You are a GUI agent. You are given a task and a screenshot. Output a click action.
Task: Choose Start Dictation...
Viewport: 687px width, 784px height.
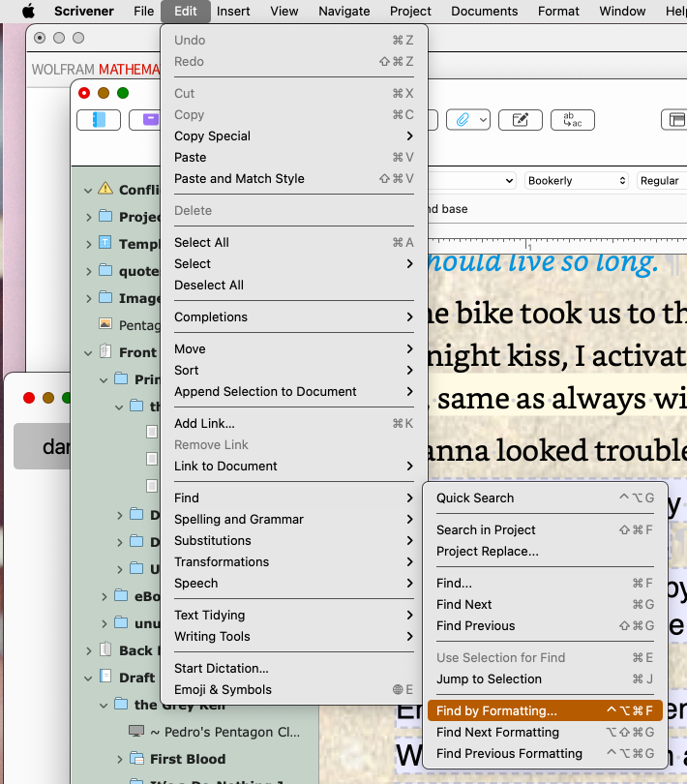(x=294, y=669)
